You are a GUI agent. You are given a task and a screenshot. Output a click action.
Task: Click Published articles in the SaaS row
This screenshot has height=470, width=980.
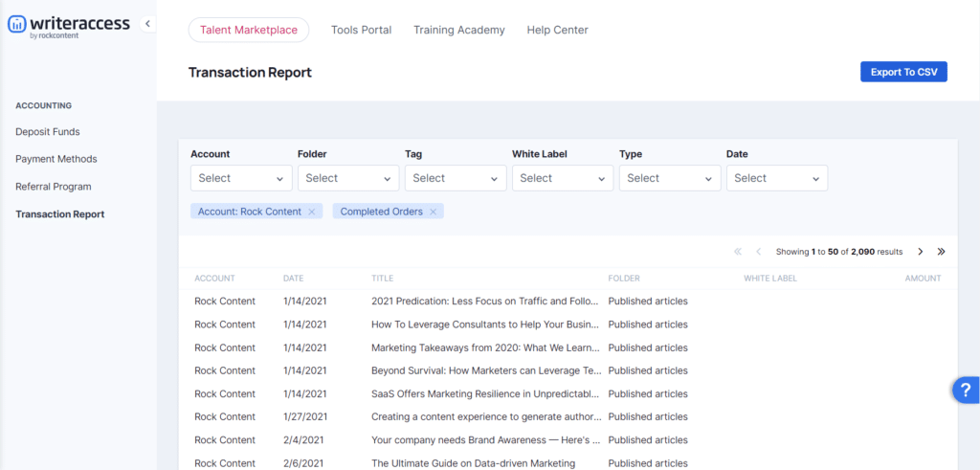coord(648,393)
